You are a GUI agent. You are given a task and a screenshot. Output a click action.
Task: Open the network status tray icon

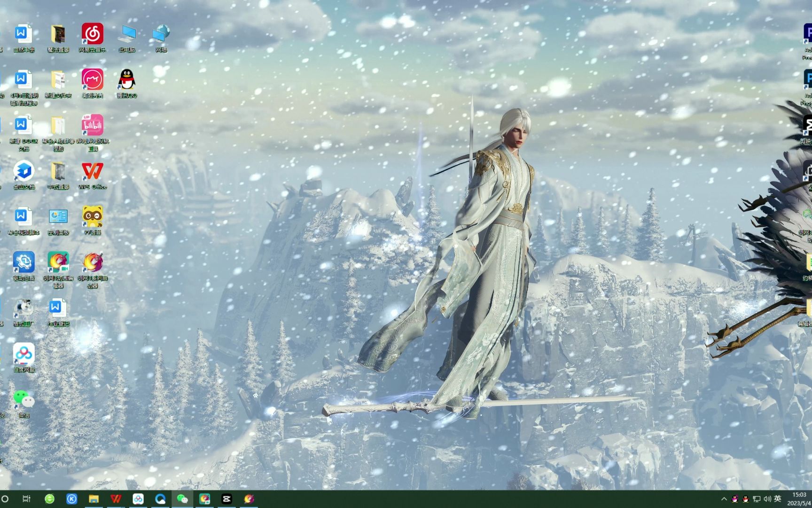(757, 499)
